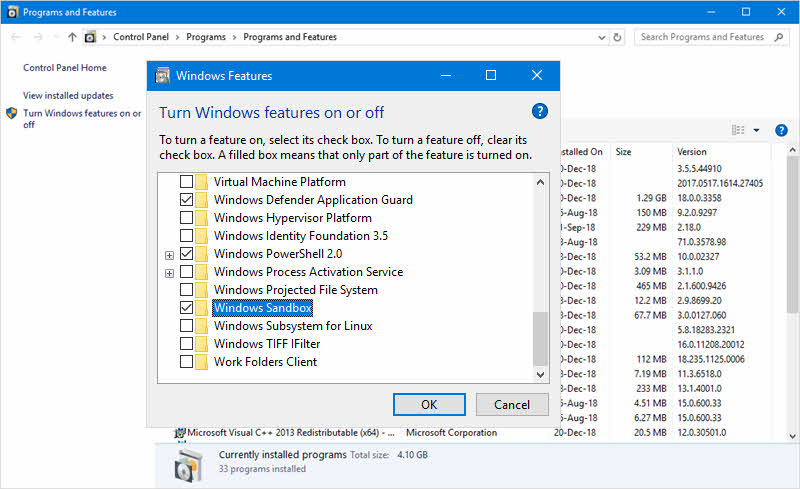Click the back navigation arrow
The image size is (800, 489).
[16, 37]
